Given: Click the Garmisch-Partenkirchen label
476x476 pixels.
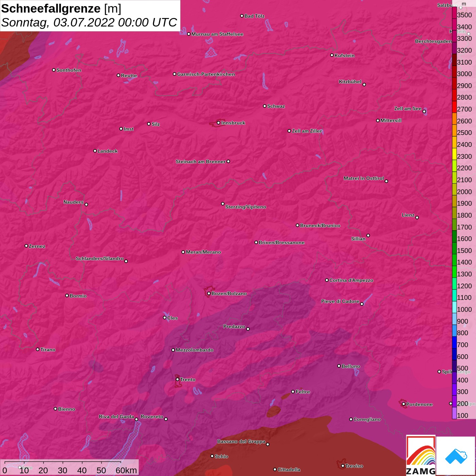Looking at the screenshot, I should 206,74.
